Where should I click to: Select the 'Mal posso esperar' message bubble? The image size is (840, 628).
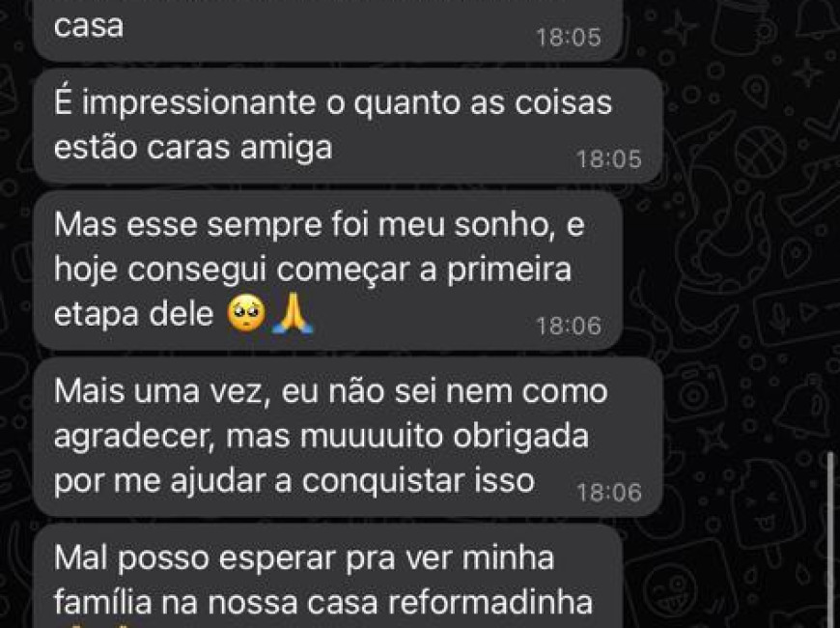pos(328,577)
